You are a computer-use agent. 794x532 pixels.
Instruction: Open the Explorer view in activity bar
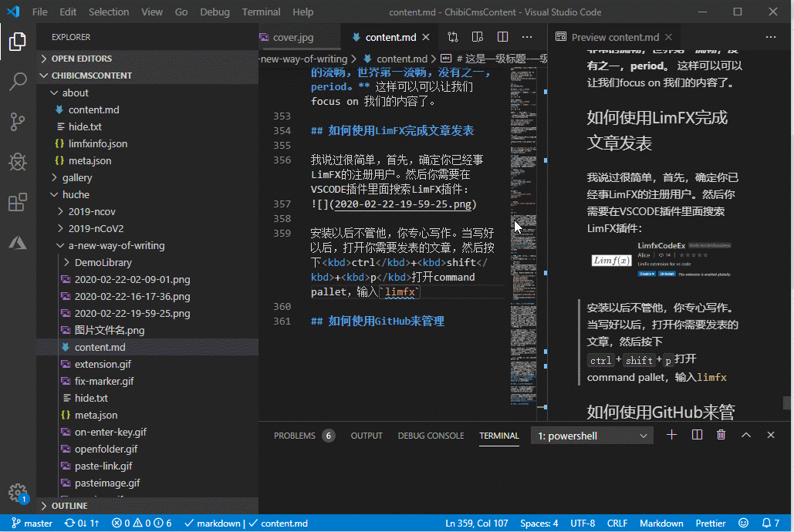pos(18,42)
